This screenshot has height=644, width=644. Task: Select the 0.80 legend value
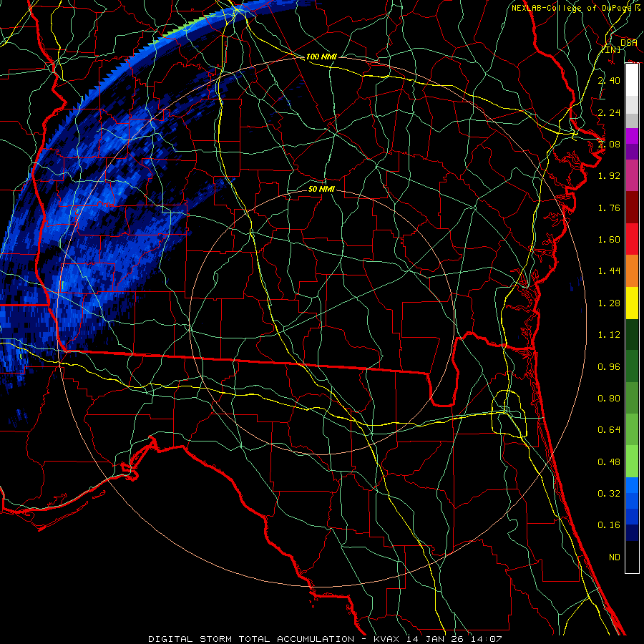pyautogui.click(x=609, y=399)
